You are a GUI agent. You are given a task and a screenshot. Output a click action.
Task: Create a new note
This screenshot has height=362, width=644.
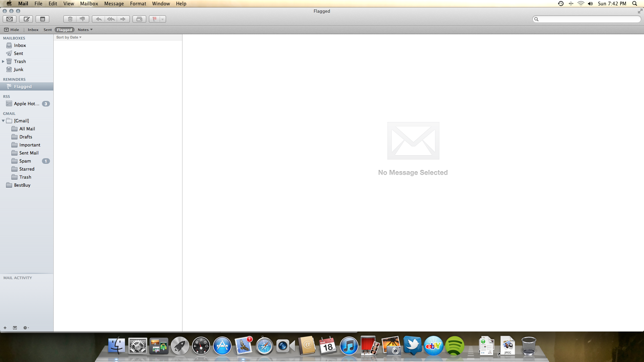click(x=43, y=19)
